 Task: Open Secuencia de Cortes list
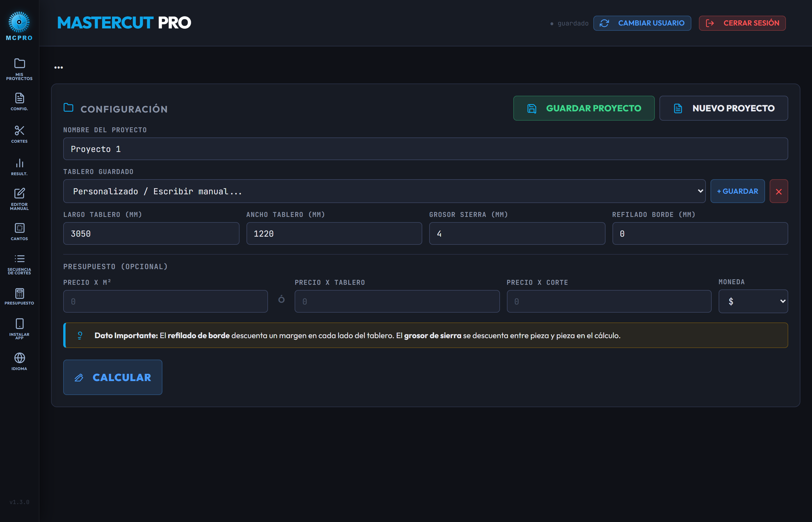(x=19, y=264)
